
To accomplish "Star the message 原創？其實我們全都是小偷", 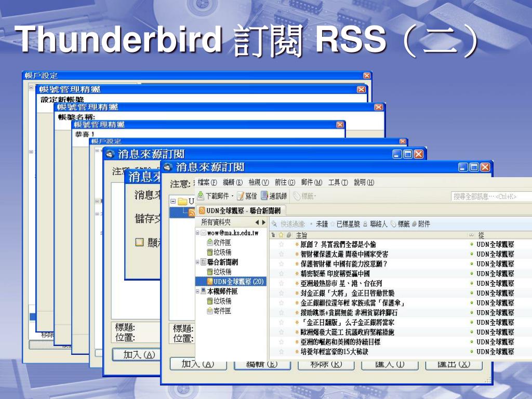I will [x=281, y=244].
